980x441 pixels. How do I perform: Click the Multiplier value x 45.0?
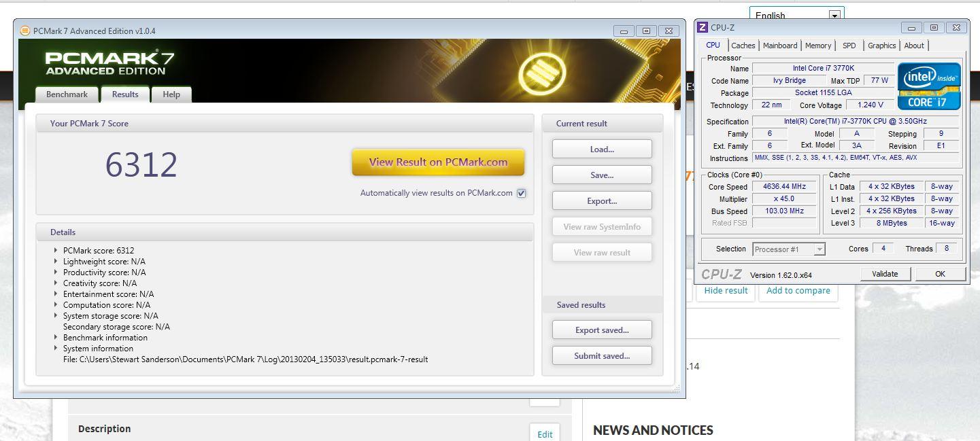point(784,198)
